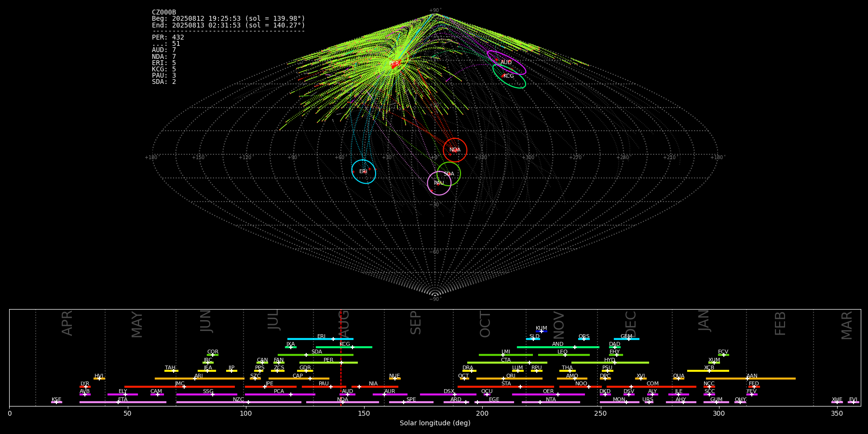Click the purple SSG shower bar
The height and width of the screenshot is (434, 868).
tap(206, 394)
